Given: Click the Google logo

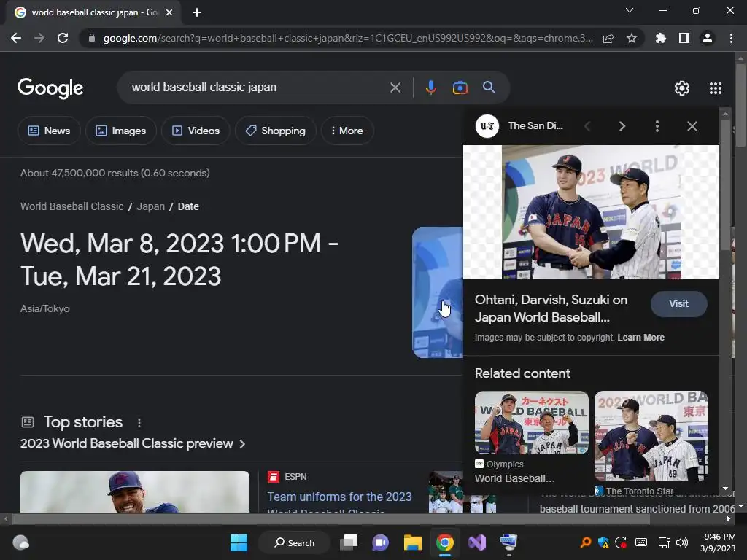Looking at the screenshot, I should tap(50, 88).
